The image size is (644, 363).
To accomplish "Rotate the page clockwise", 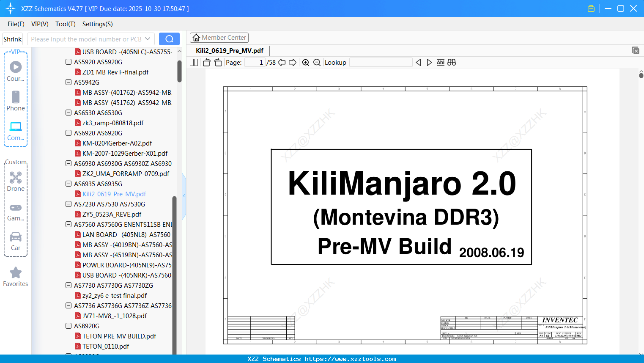I will pos(218,63).
